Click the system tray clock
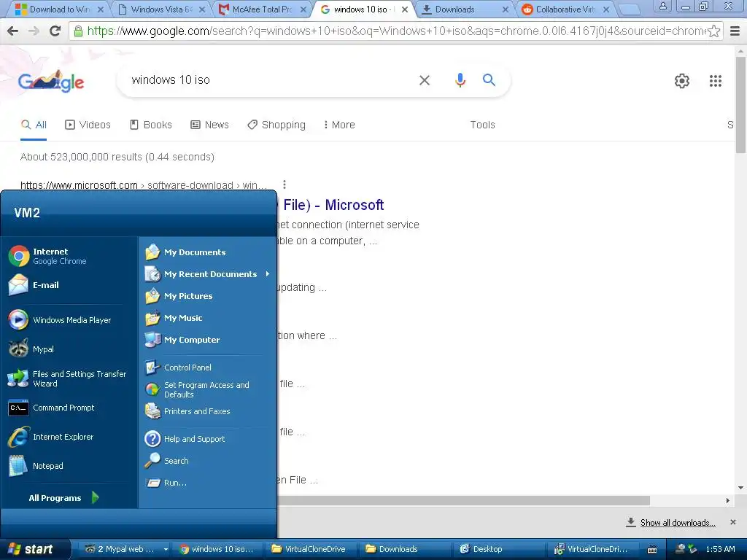Screen dimensions: 747x560 click(720, 549)
